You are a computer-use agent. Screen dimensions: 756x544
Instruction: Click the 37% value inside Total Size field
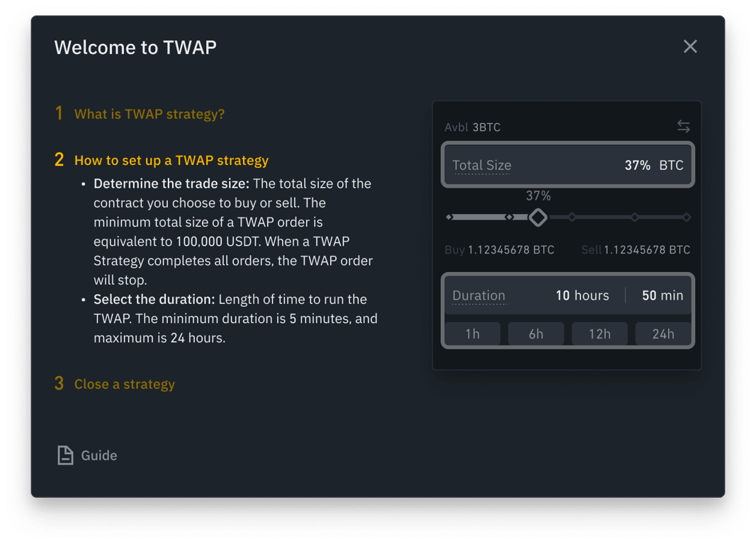coord(638,164)
